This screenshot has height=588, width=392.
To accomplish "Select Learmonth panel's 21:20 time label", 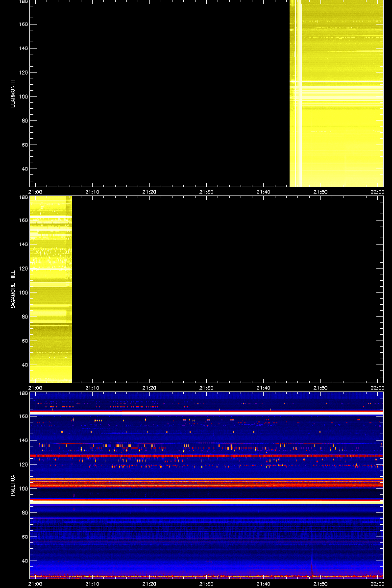I will (149, 192).
